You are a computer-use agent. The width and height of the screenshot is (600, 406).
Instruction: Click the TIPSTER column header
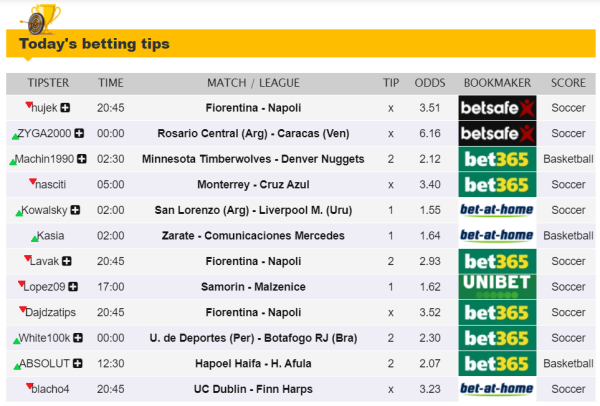point(48,82)
